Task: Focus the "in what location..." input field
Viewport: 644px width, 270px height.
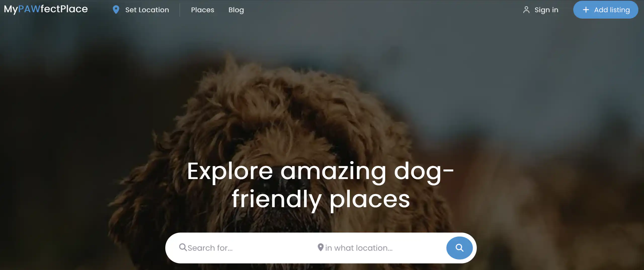Action: pos(382,248)
